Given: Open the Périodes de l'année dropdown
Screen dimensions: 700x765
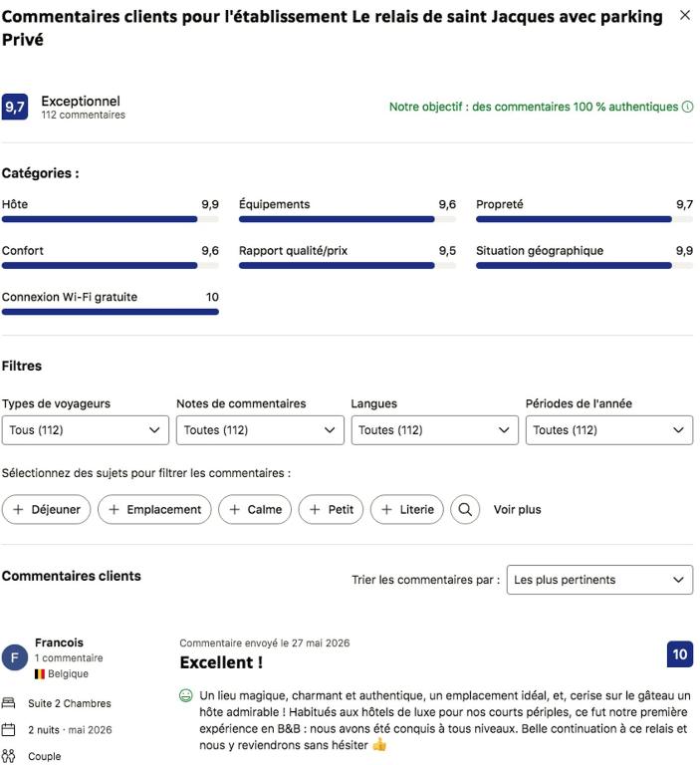Looking at the screenshot, I should pyautogui.click(x=609, y=430).
